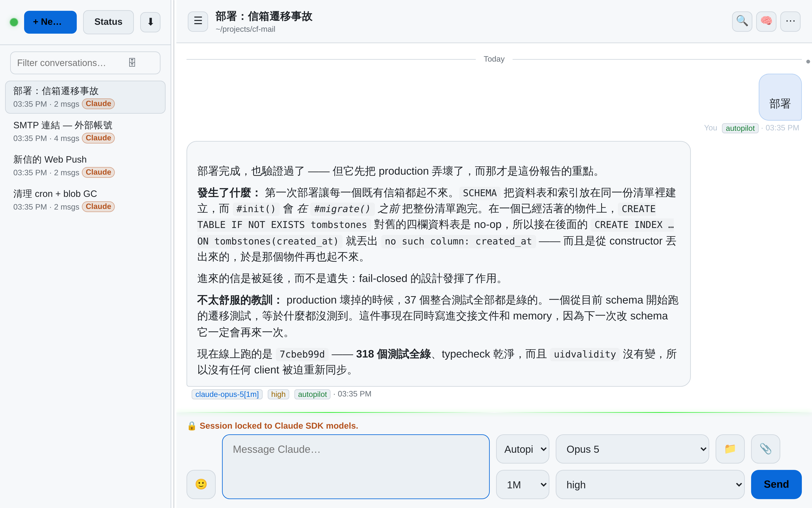Click the brain memory icon
The height and width of the screenshot is (508, 812).
766,21
